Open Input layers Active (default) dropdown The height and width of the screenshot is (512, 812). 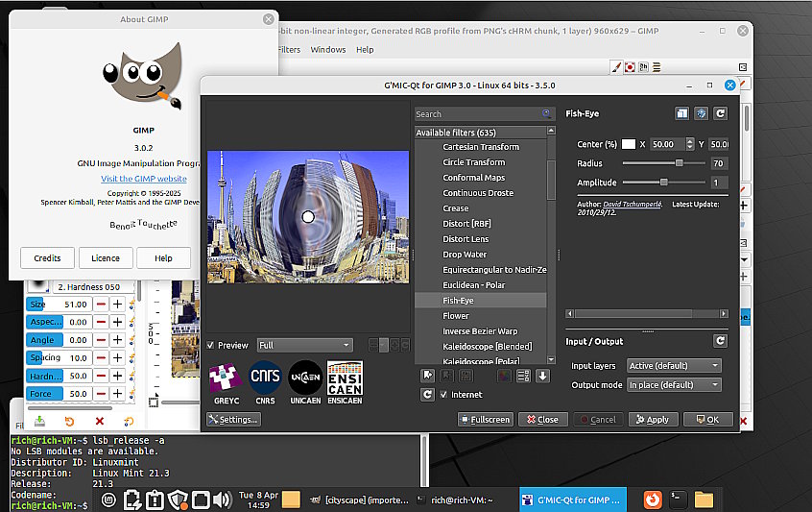pos(674,366)
